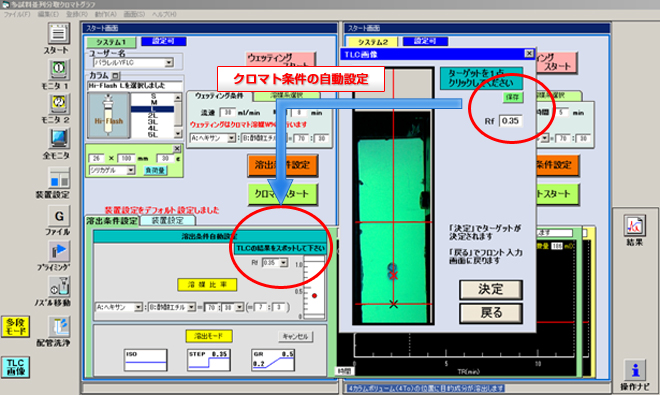The image size is (660, 395).
Task: Open the 画面(S) menu
Action: [134, 14]
